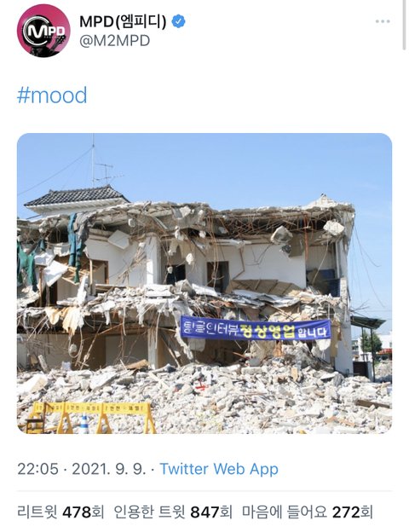View the 인용한 트윗 847회 quote tweets
The height and width of the screenshot is (532, 409).
click(173, 512)
